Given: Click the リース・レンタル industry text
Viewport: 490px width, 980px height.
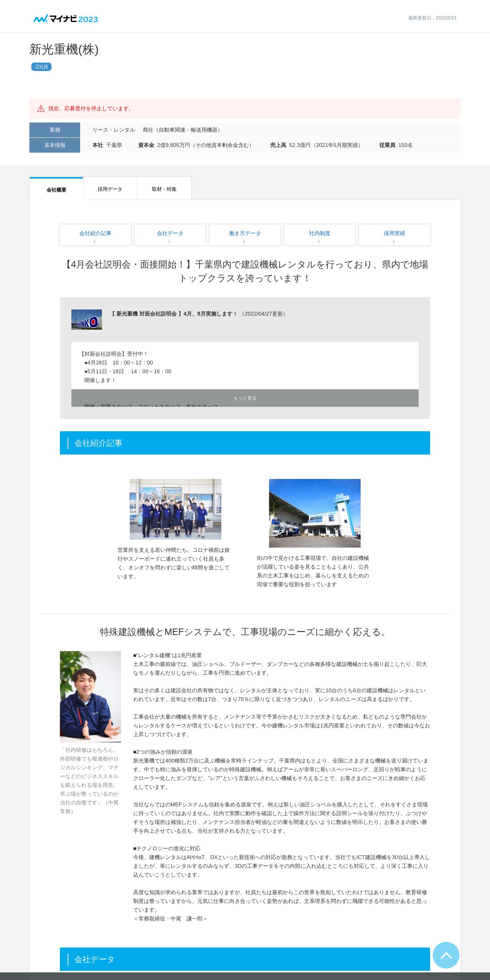Looking at the screenshot, I should click(x=114, y=130).
